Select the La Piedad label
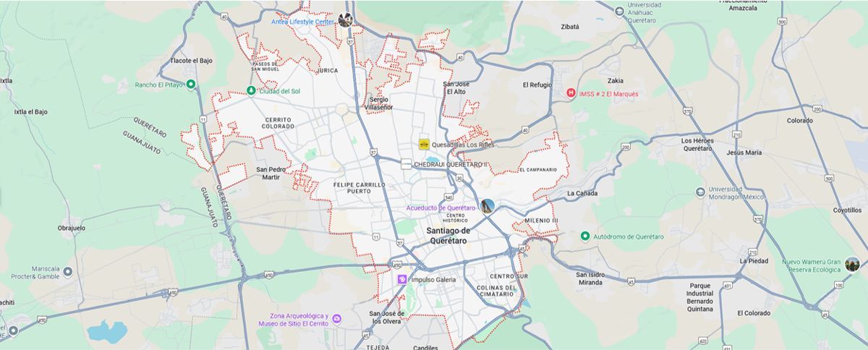Screen dimensions: 868x350 click(753, 260)
